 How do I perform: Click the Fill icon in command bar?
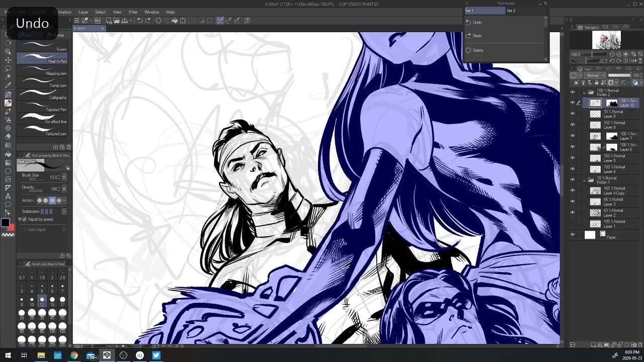[175, 21]
